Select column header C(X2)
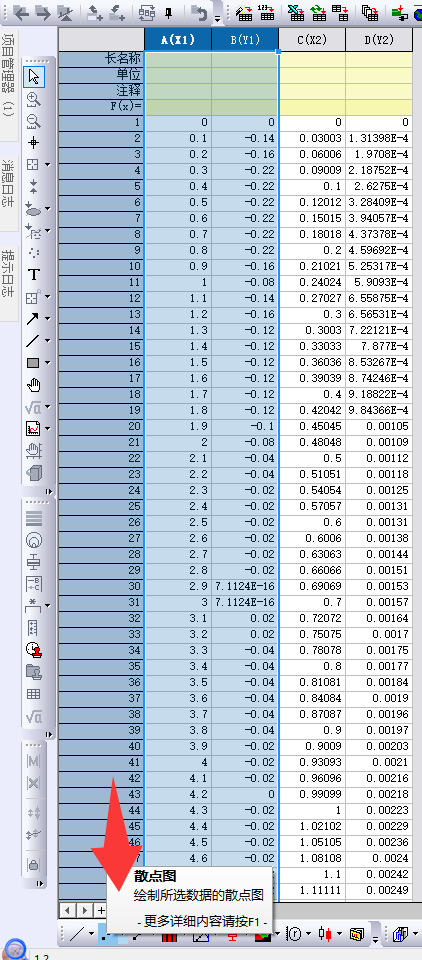Image resolution: width=422 pixels, height=960 pixels. point(312,40)
